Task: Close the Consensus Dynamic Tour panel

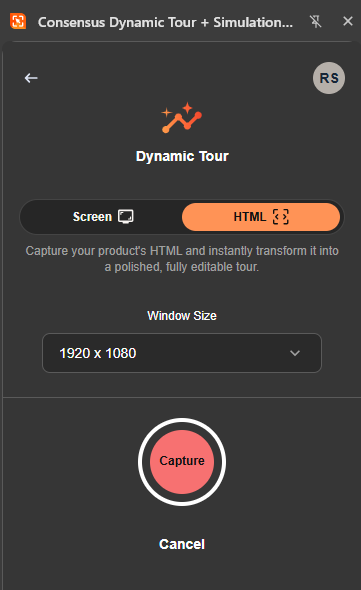Action: click(x=348, y=21)
